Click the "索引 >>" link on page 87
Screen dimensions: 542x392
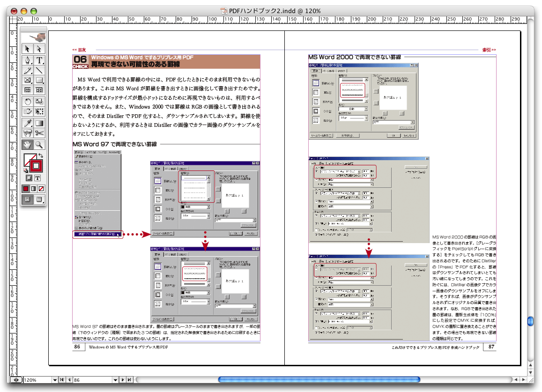pos(489,50)
